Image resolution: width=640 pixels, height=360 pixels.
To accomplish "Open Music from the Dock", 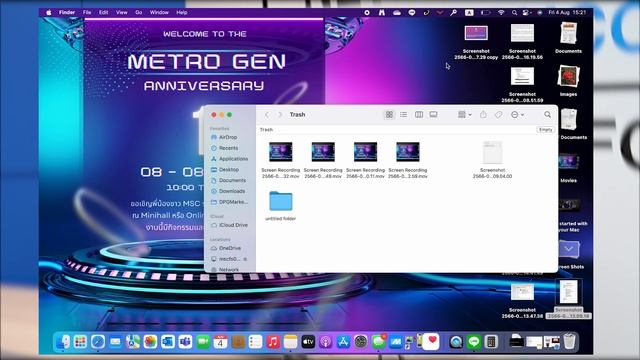I will (x=273, y=342).
